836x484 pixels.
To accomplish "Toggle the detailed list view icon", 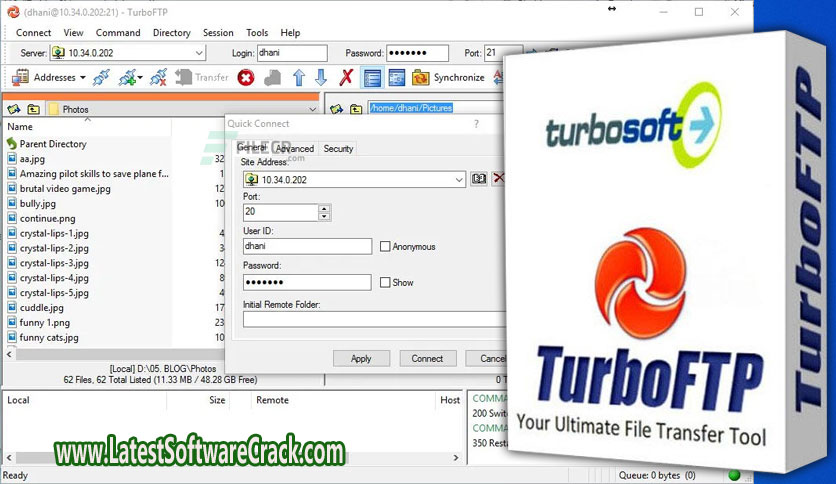I will [372, 78].
